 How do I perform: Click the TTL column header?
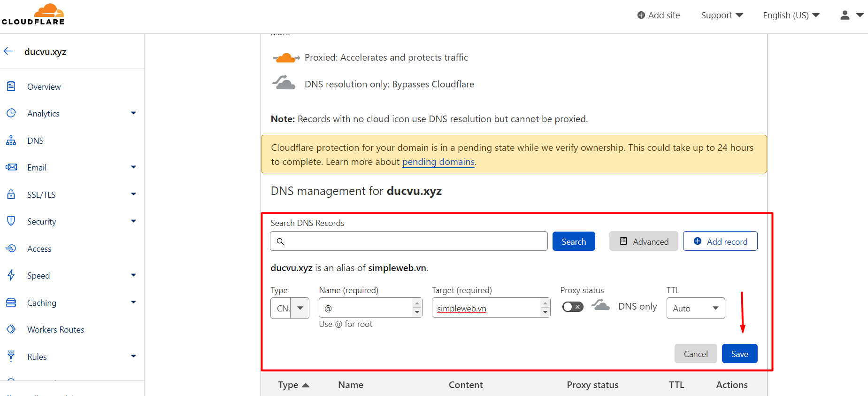pos(676,385)
